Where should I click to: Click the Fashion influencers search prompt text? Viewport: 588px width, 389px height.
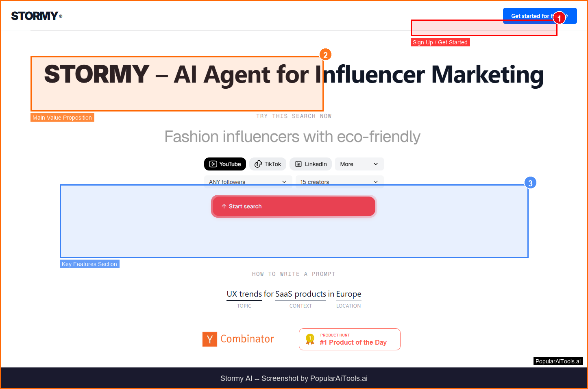click(292, 137)
